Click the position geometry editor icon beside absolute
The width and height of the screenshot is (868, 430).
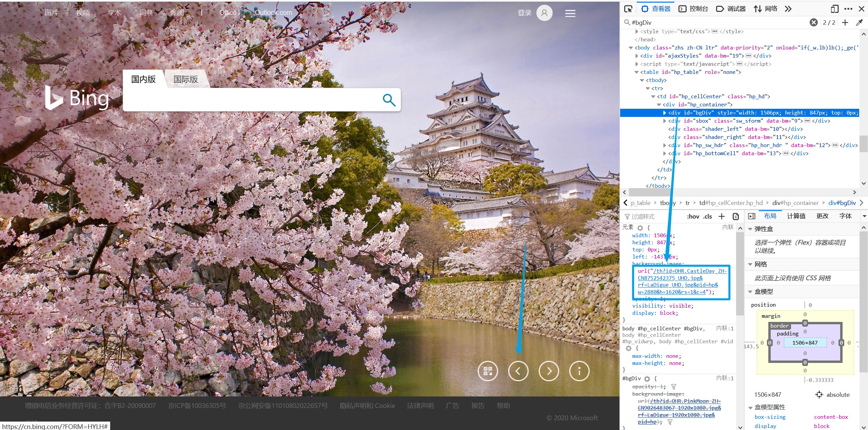[x=819, y=395]
